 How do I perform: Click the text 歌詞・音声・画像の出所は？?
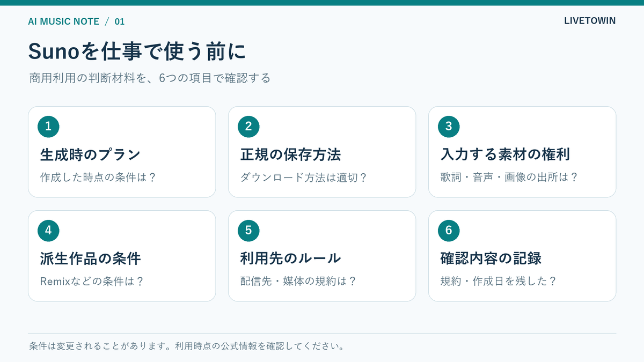point(509,178)
